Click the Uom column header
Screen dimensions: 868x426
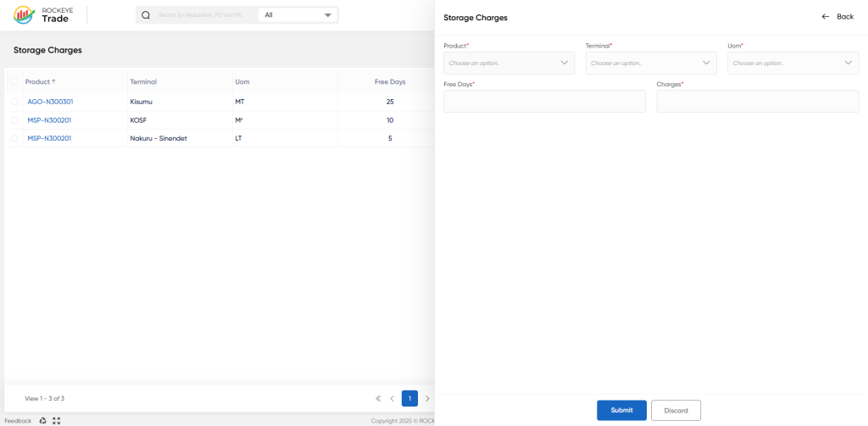click(x=242, y=82)
